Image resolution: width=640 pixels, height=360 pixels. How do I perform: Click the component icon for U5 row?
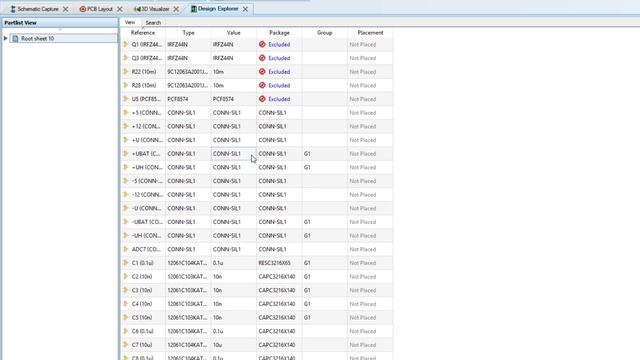126,99
